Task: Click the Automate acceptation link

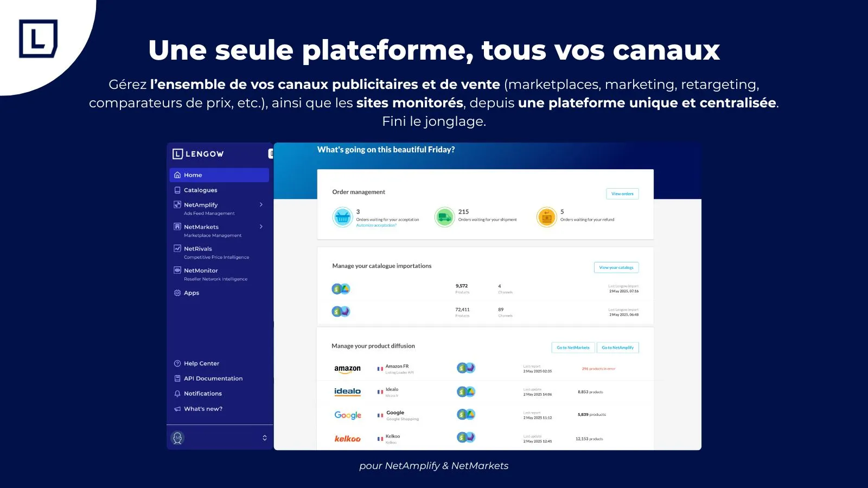Action: [x=376, y=225]
